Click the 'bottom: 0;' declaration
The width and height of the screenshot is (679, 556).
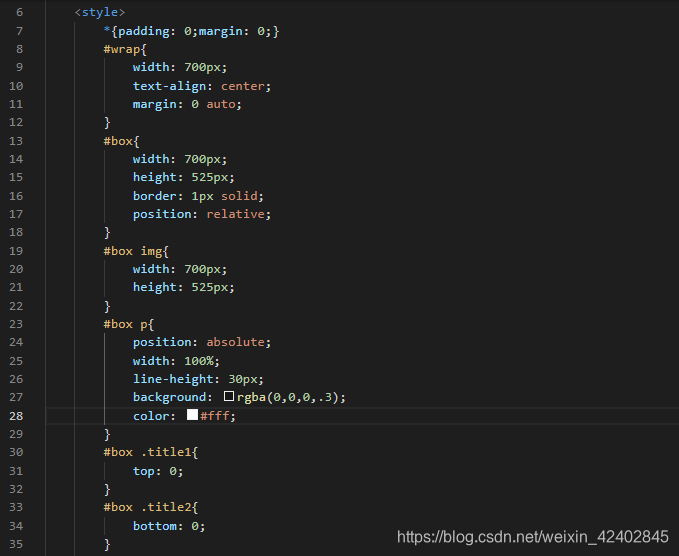tap(169, 526)
